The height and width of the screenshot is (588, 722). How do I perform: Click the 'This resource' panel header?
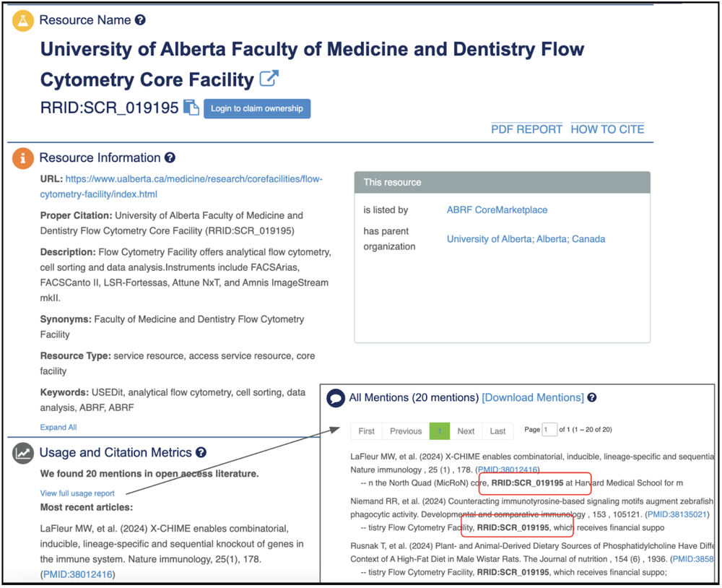(x=502, y=183)
